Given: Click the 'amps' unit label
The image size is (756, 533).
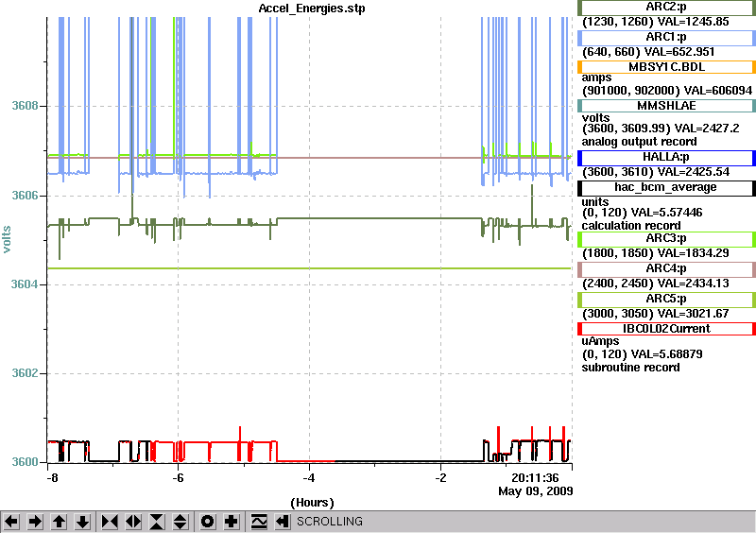Looking at the screenshot, I should click(596, 78).
